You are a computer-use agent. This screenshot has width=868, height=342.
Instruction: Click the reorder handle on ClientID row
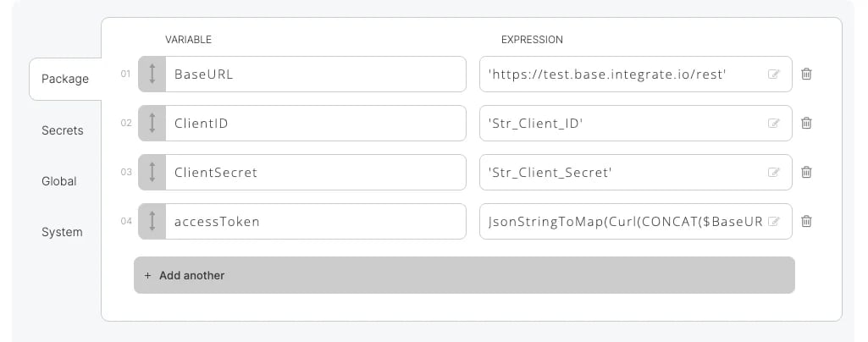[x=152, y=124]
